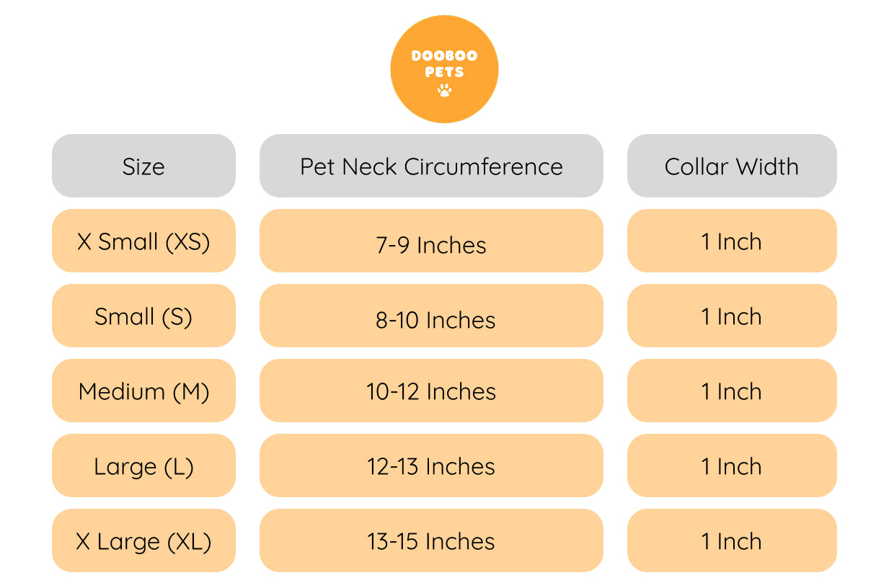Click the Small row 1 Inch cell
Viewport: 889px width, 588px height.
coord(731,316)
